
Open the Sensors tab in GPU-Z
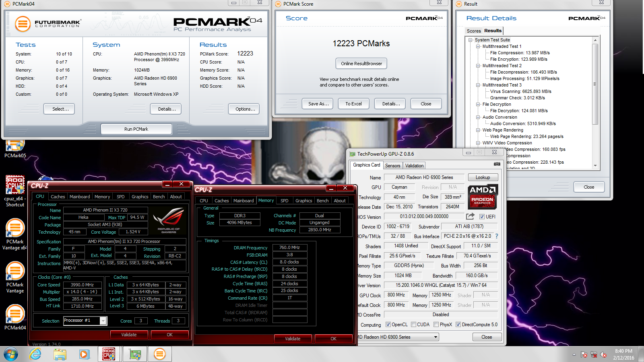pyautogui.click(x=392, y=166)
